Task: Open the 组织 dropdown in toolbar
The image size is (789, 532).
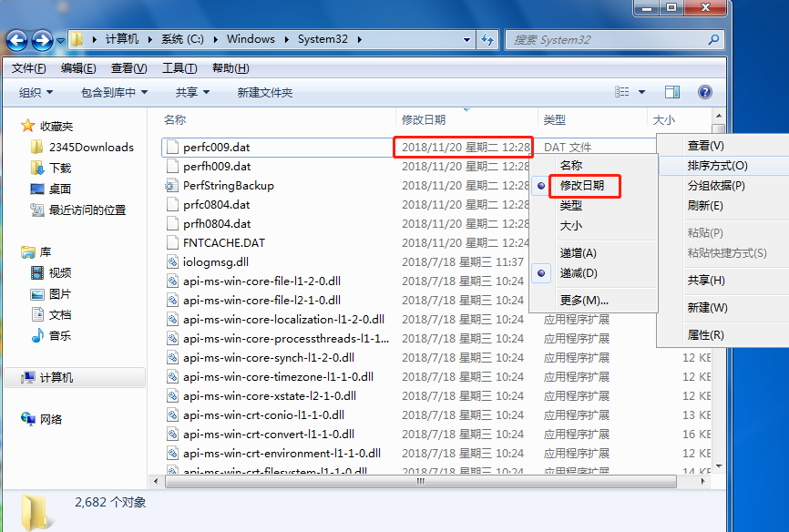Action: (x=36, y=92)
